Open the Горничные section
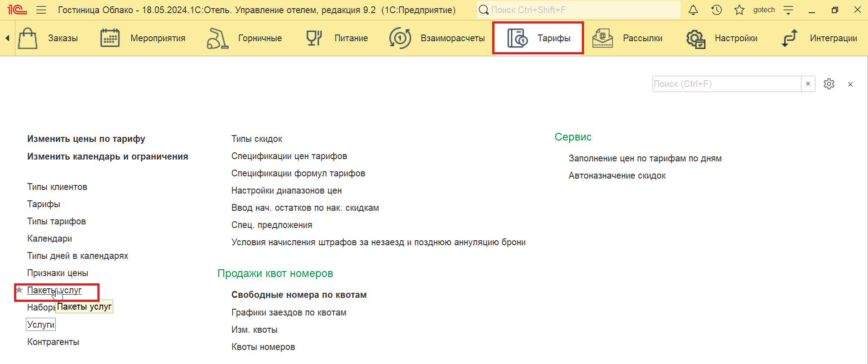 point(260,38)
